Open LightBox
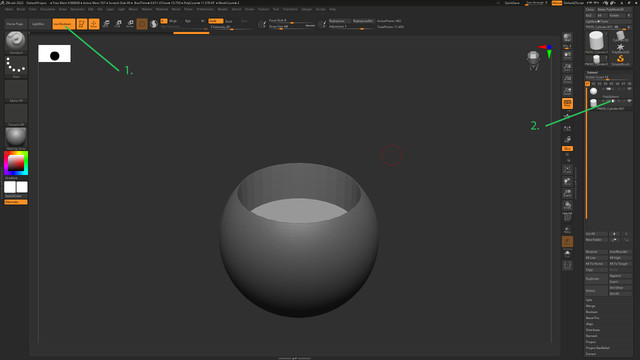 coord(38,24)
